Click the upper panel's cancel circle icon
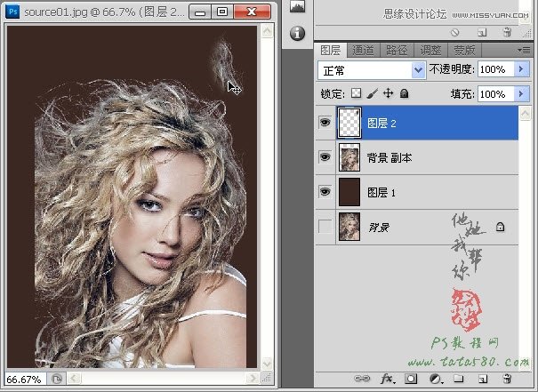 (454, 33)
